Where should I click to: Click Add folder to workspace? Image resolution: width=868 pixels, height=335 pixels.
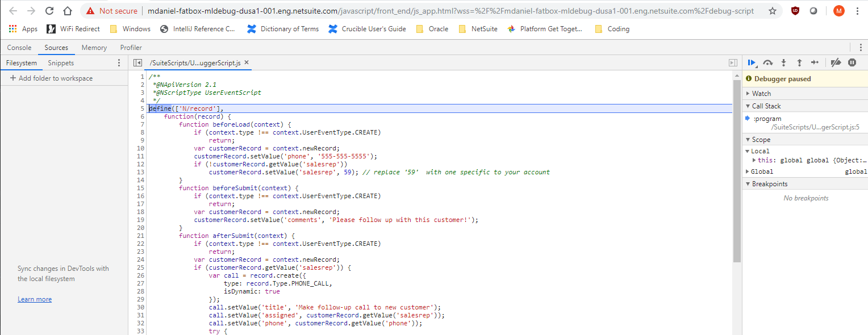click(x=51, y=78)
